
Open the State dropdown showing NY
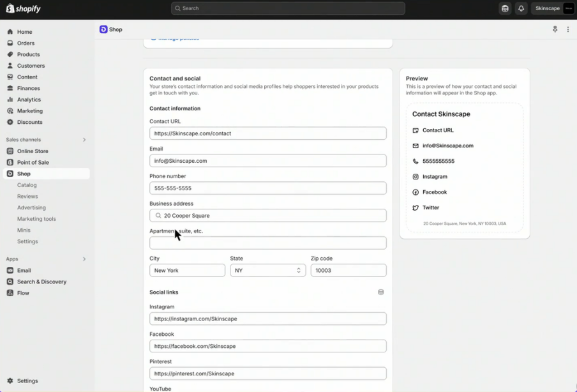click(x=267, y=271)
